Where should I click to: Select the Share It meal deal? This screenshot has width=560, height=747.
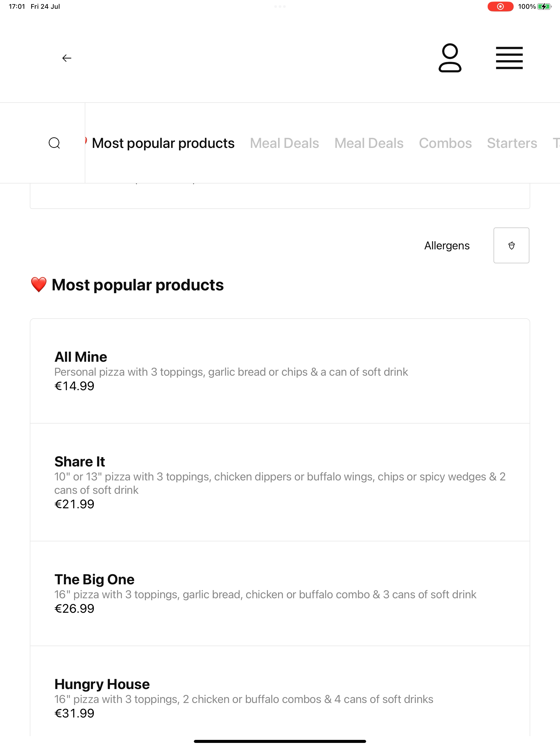point(280,482)
